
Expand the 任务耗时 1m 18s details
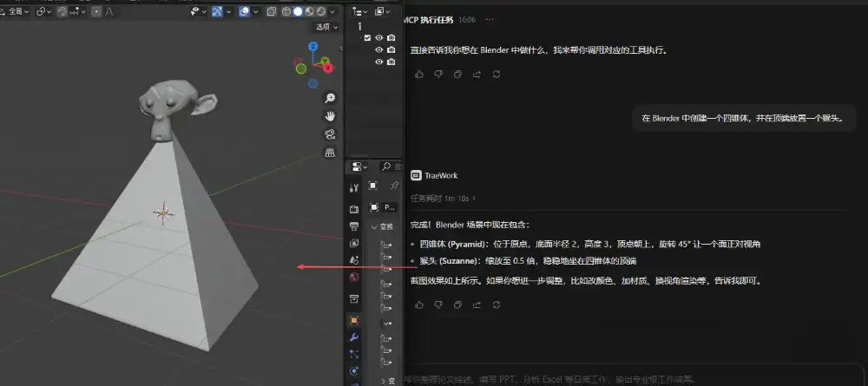tap(443, 198)
